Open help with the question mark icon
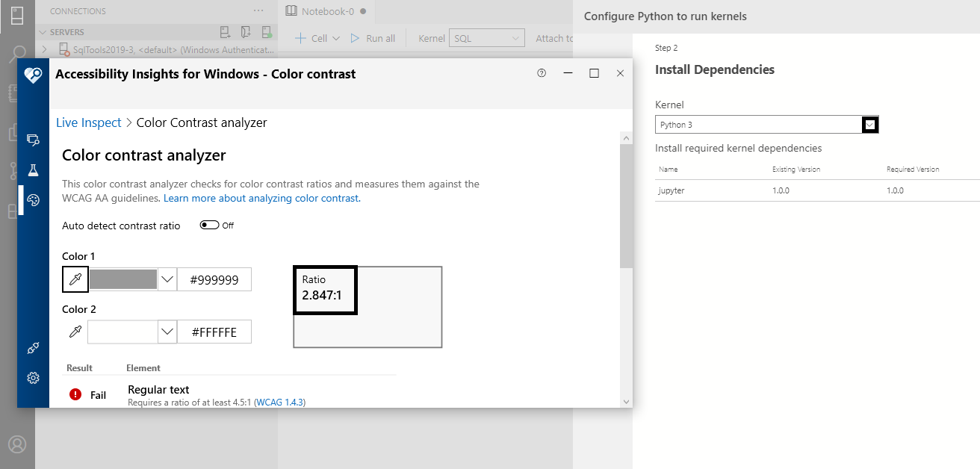Viewport: 980px width, 469px height. pyautogui.click(x=541, y=73)
